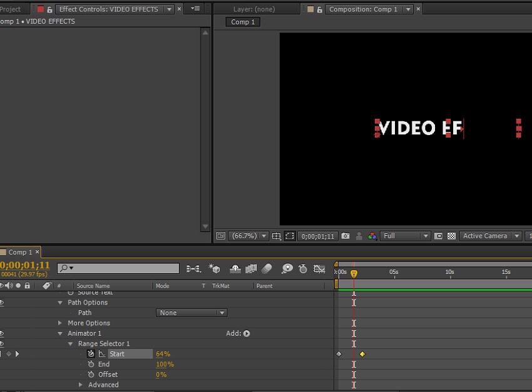Open the Graph Editor
Image resolution: width=532 pixels, height=392 pixels.
click(319, 269)
